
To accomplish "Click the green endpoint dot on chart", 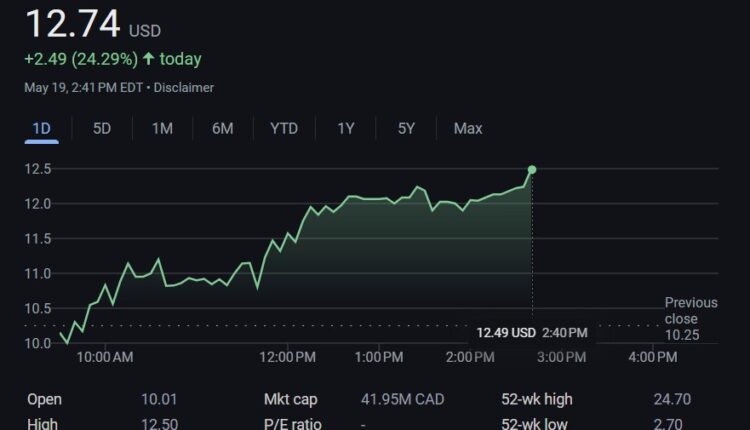I will coord(532,170).
